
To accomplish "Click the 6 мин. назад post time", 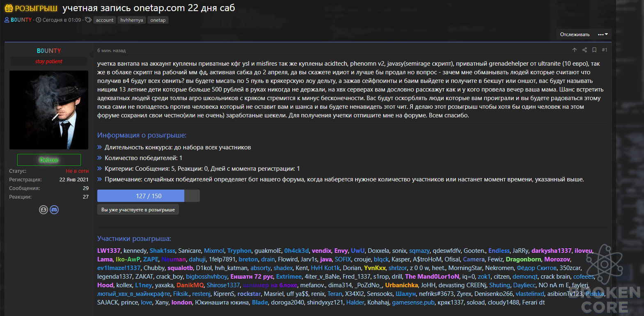I will [x=111, y=50].
